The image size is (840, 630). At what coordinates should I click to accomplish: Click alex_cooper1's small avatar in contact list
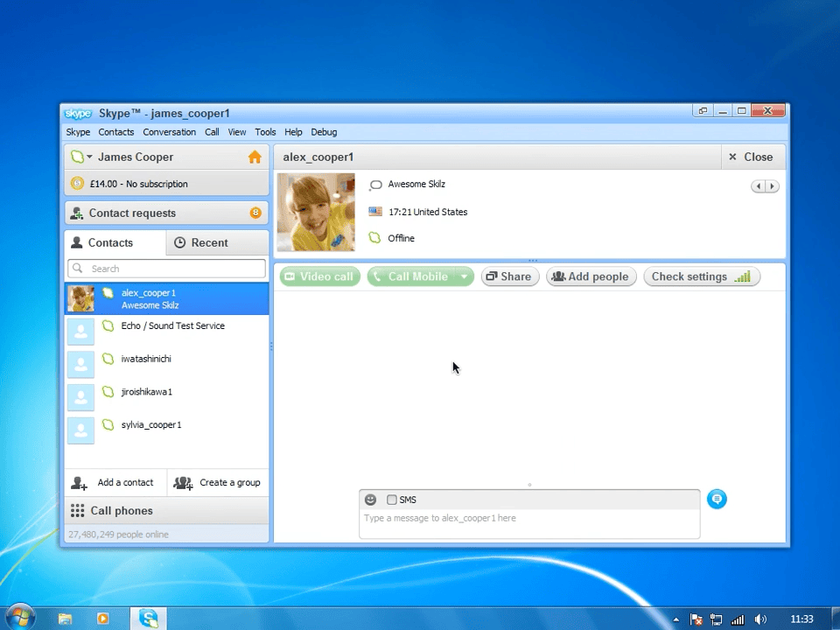tap(80, 299)
